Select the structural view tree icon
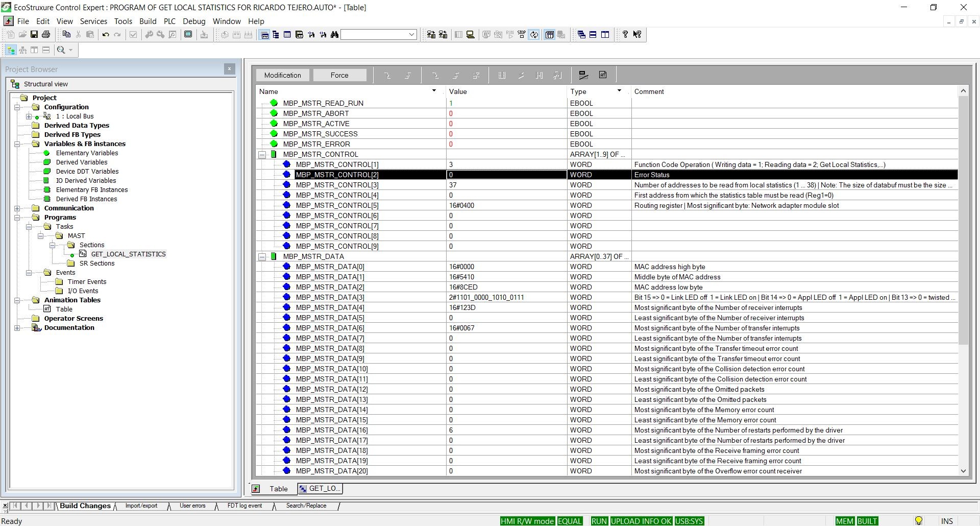This screenshot has width=980, height=526. pos(11,50)
